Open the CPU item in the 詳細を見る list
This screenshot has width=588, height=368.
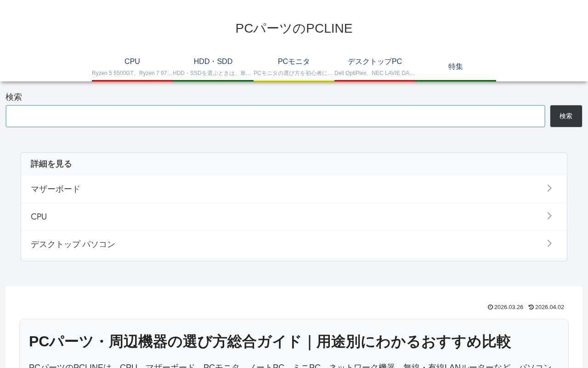tap(294, 217)
